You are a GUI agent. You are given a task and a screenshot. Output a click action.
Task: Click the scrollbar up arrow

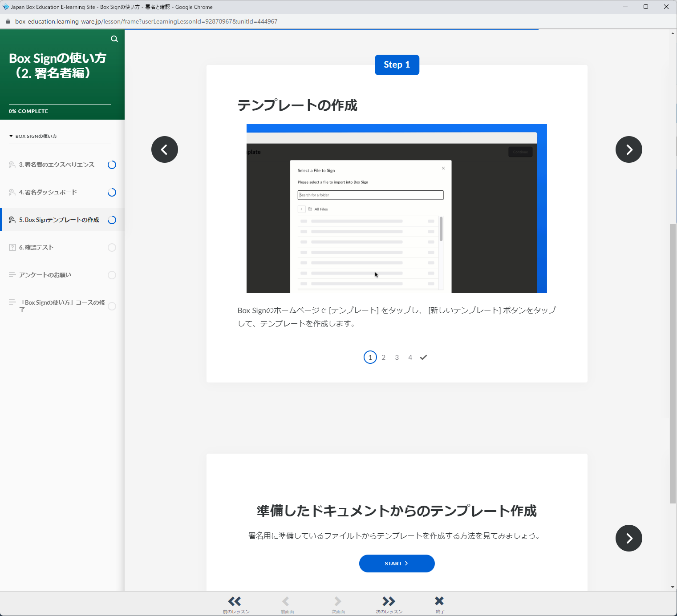pos(673,33)
